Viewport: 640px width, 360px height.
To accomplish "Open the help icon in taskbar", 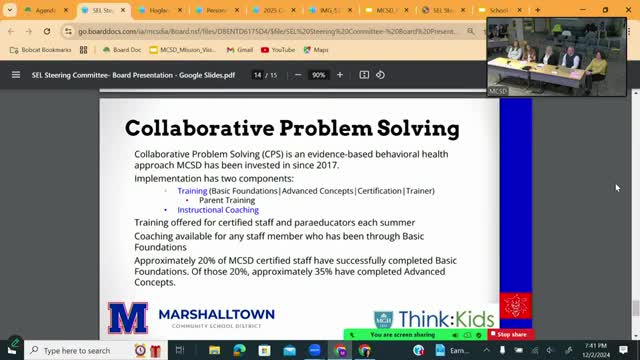I will 418,351.
